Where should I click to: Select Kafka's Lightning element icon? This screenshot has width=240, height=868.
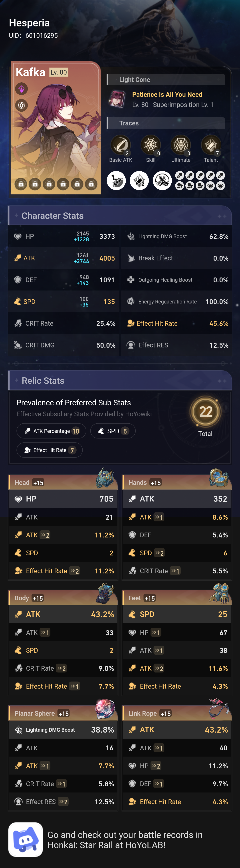[21, 89]
